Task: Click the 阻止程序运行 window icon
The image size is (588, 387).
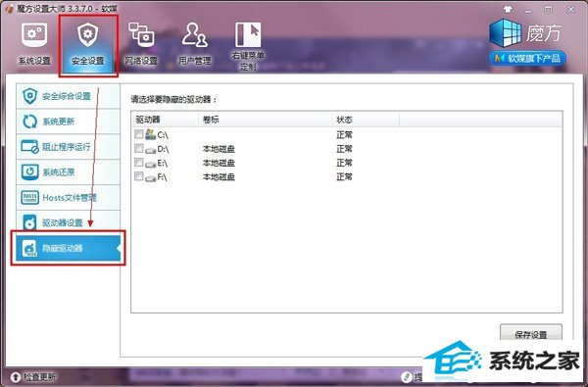Action: pyautogui.click(x=29, y=147)
